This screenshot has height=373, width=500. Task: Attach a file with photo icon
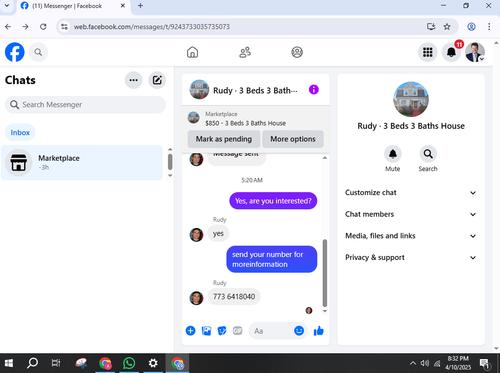tap(206, 331)
